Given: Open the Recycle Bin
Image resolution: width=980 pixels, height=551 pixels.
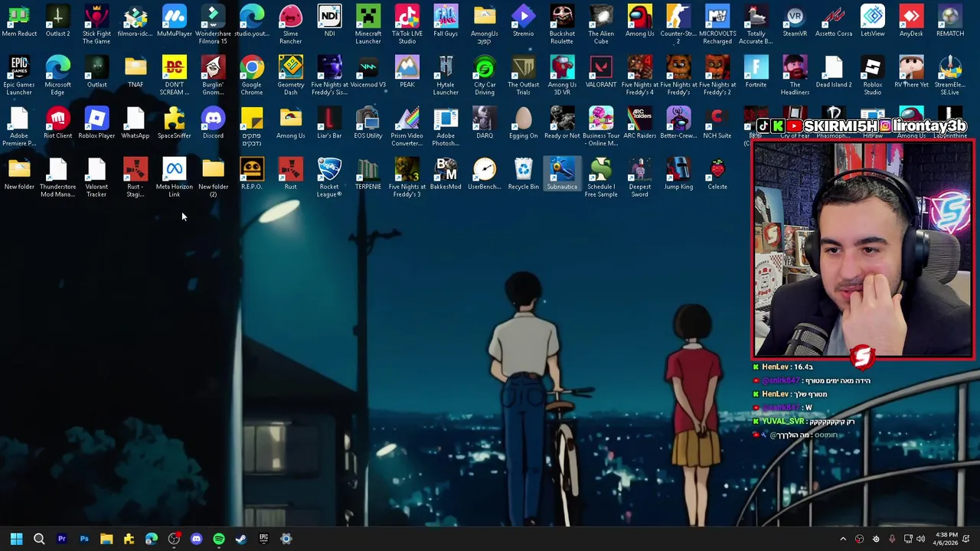Looking at the screenshot, I should click(523, 174).
